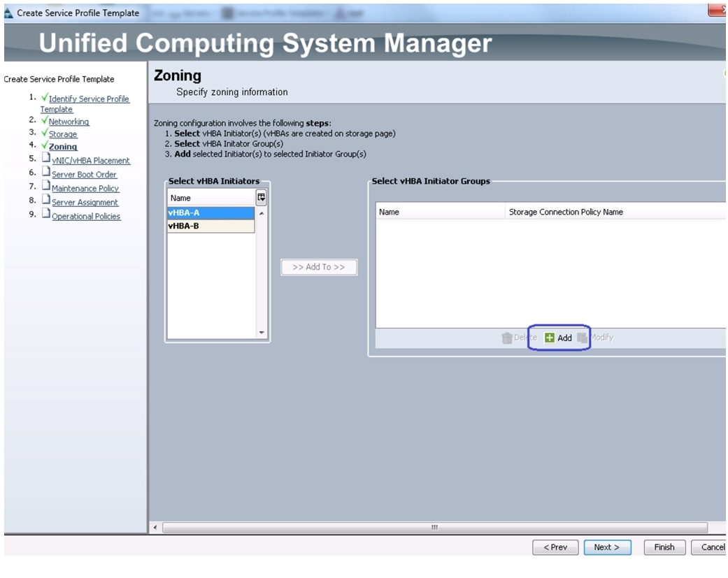This screenshot has height=578, width=728.
Task: Jump to Server Boot Order step
Action: point(84,175)
